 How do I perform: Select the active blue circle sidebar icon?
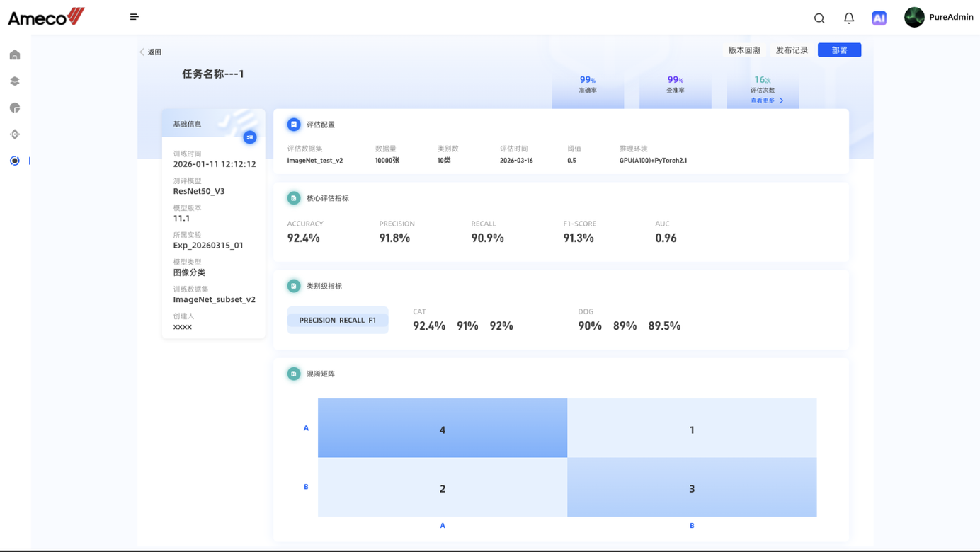point(15,161)
